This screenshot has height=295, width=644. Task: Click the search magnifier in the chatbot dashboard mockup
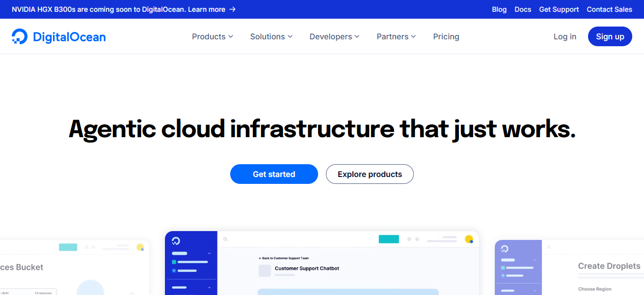coord(225,239)
